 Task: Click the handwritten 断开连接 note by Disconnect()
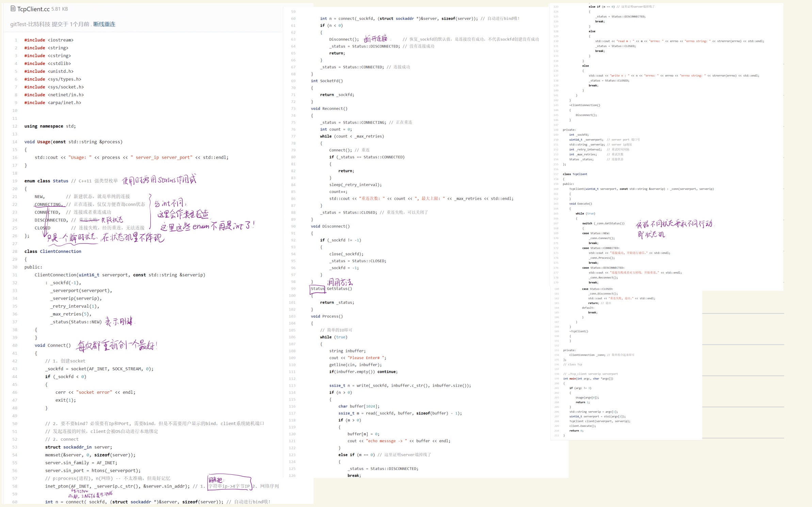(376, 38)
